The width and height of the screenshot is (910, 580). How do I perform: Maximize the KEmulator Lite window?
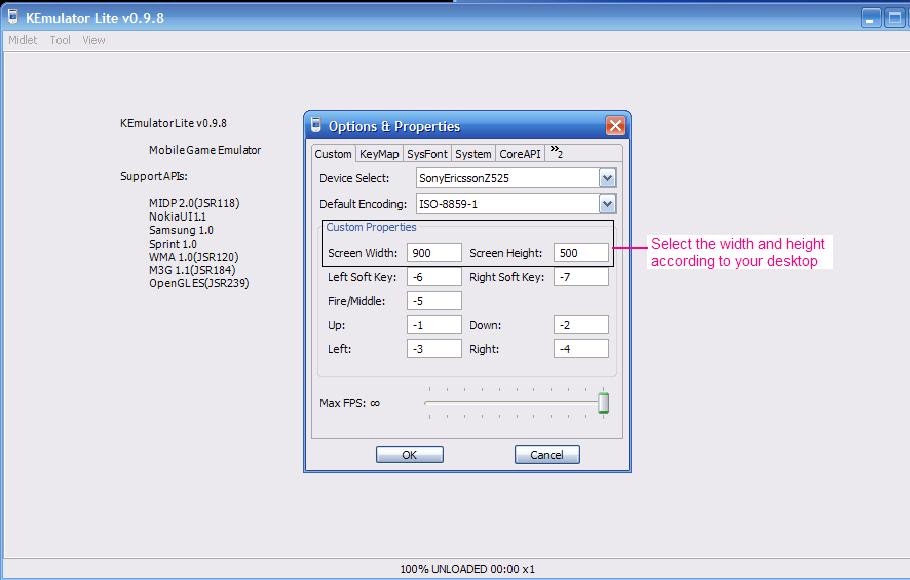[894, 18]
